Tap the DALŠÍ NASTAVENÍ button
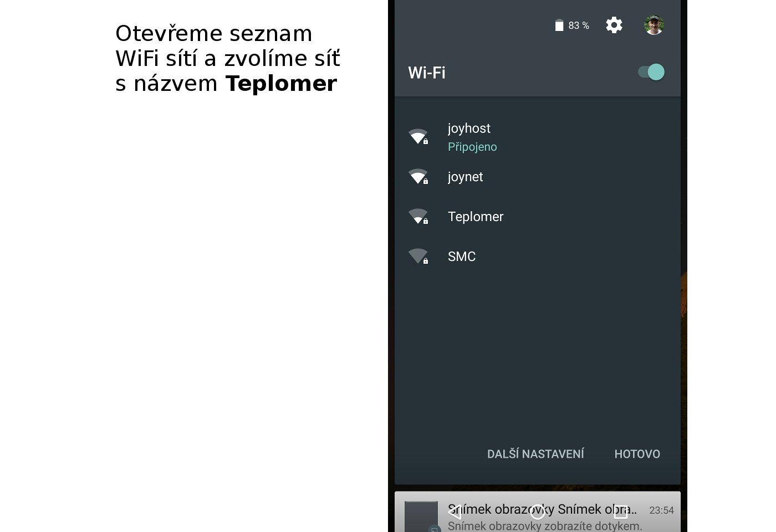 pyautogui.click(x=535, y=454)
